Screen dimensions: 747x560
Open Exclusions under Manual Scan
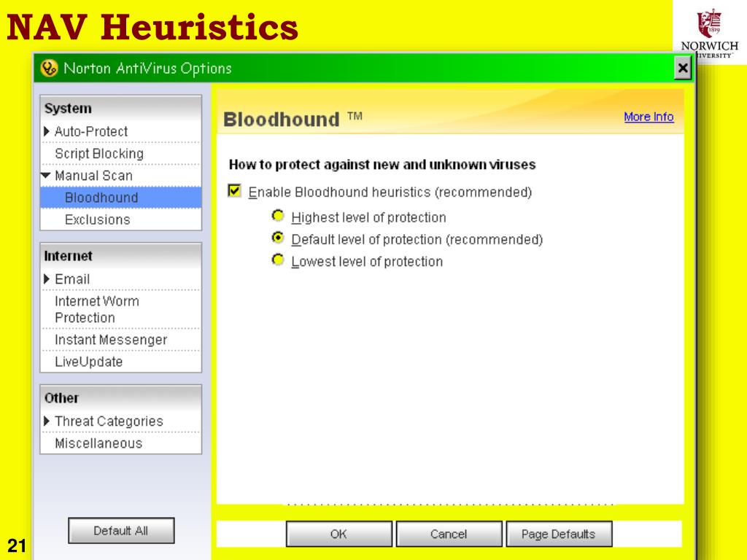click(x=98, y=219)
